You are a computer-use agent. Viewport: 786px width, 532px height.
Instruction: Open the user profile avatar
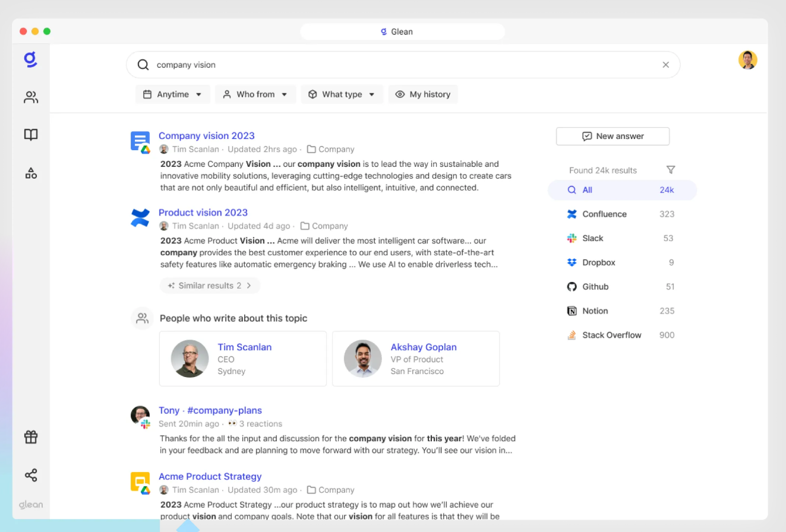[x=747, y=60]
